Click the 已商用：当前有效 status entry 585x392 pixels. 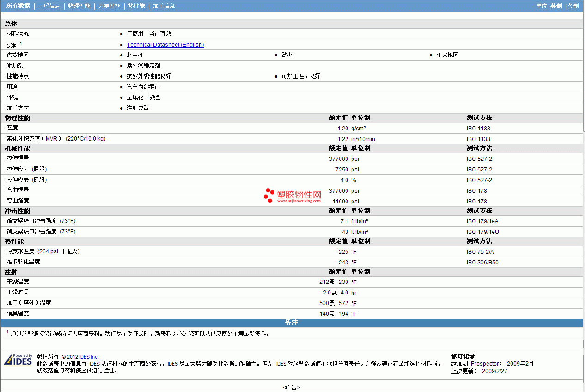149,34
